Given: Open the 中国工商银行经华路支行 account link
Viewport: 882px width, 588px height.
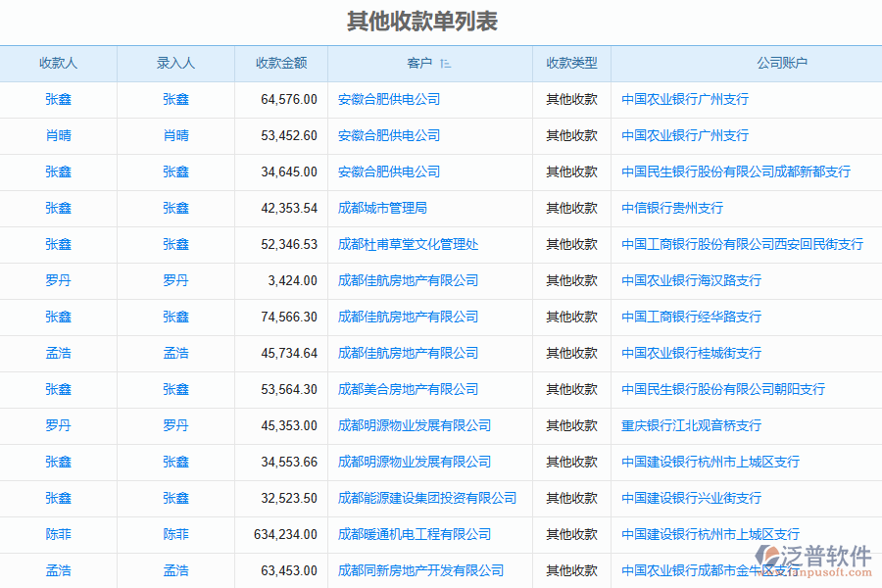Looking at the screenshot, I should pos(691,317).
